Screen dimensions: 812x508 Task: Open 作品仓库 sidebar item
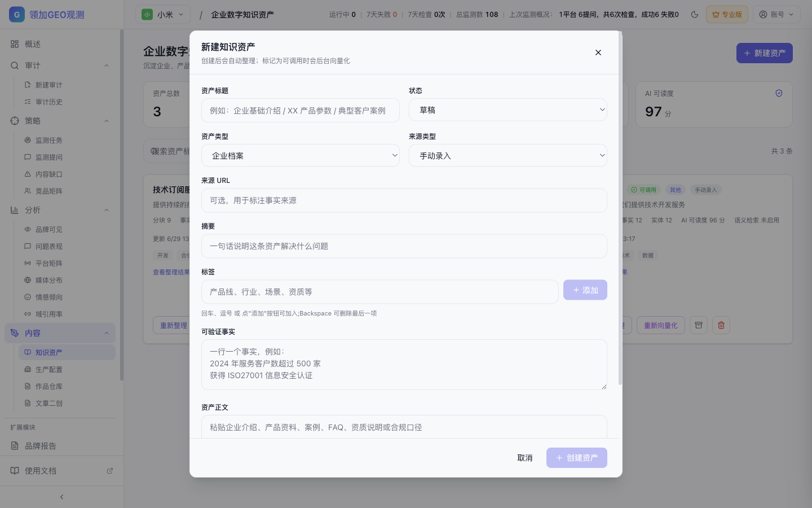tap(67, 386)
